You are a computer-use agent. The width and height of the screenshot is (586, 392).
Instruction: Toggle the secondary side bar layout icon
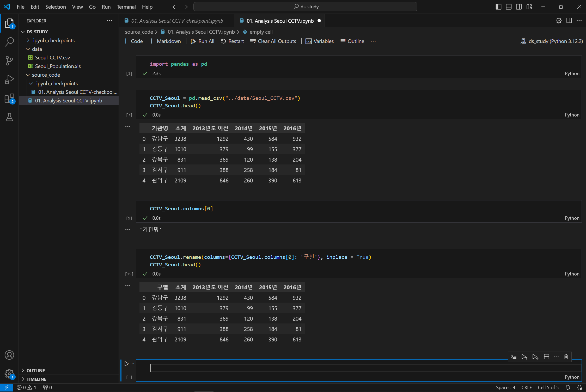(519, 7)
